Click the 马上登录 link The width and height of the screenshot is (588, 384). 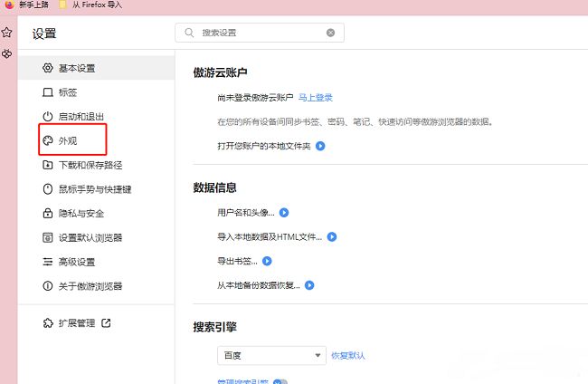click(316, 98)
